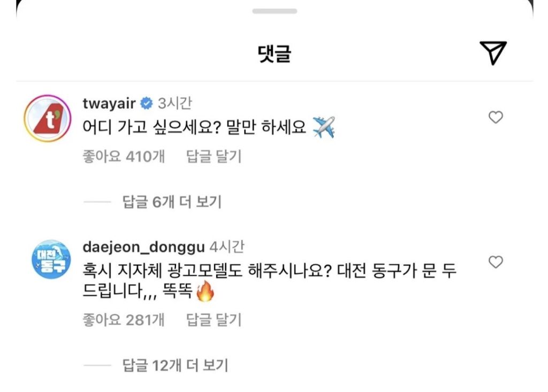Expand 답글 12개 더 보기 replies

pos(175,365)
